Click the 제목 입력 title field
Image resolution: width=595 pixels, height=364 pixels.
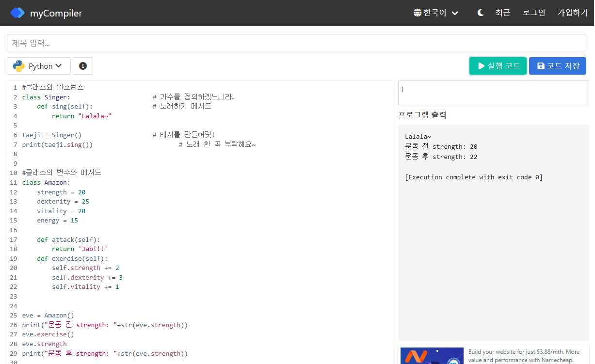click(x=296, y=43)
